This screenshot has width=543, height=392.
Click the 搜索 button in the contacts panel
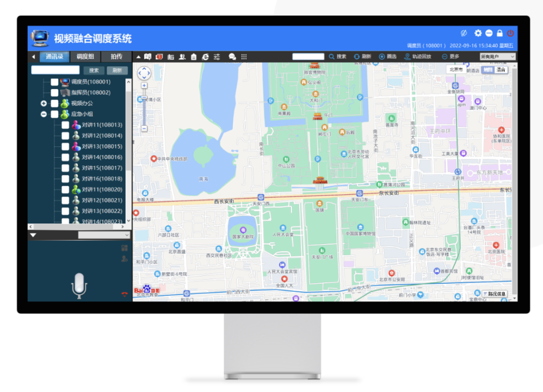[x=93, y=69]
